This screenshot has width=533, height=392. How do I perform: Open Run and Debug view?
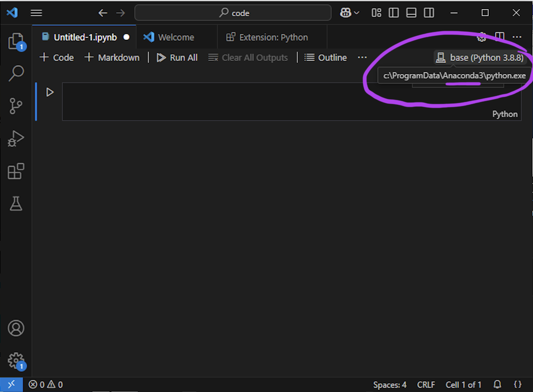tap(16, 139)
